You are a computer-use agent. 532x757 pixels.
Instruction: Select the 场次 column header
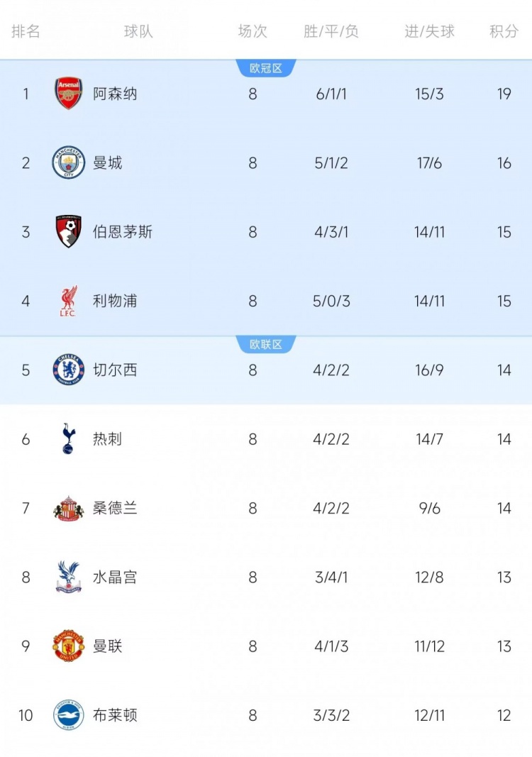(253, 31)
